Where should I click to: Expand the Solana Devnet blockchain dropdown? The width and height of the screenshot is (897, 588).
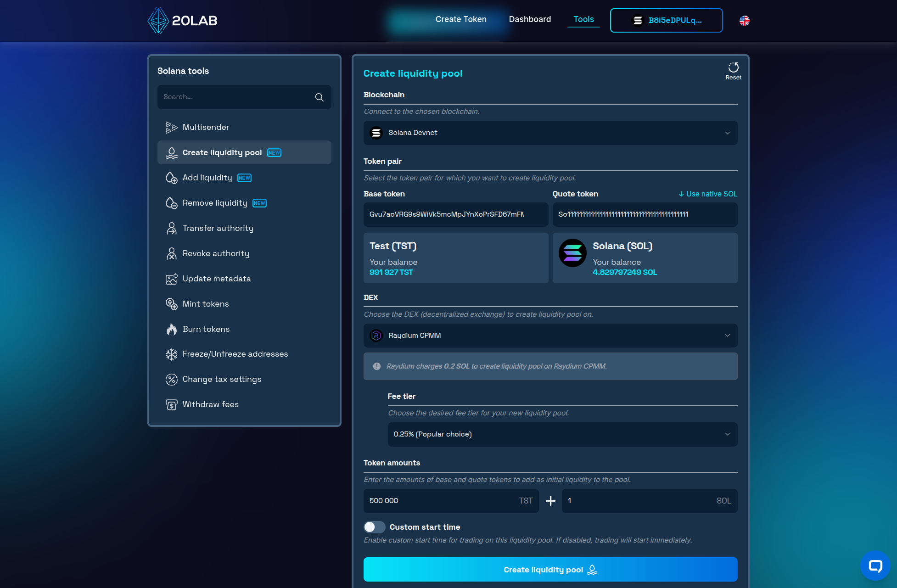(550, 133)
